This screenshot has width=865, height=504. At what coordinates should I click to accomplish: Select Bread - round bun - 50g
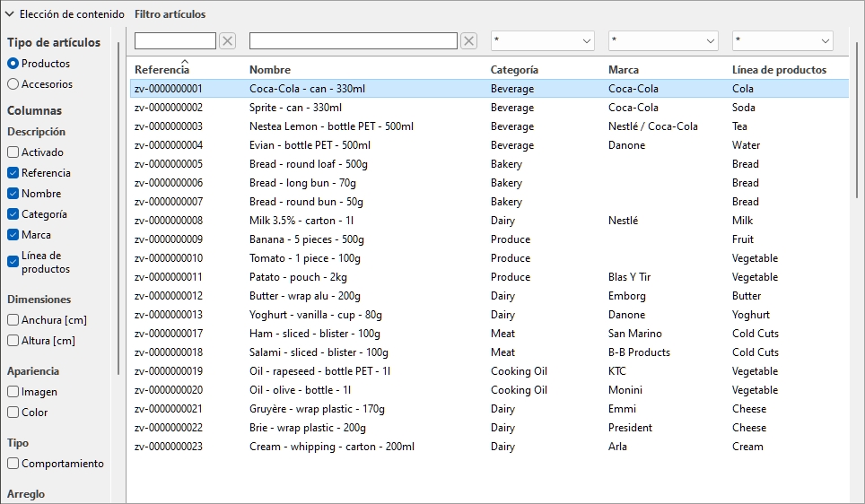click(x=489, y=202)
